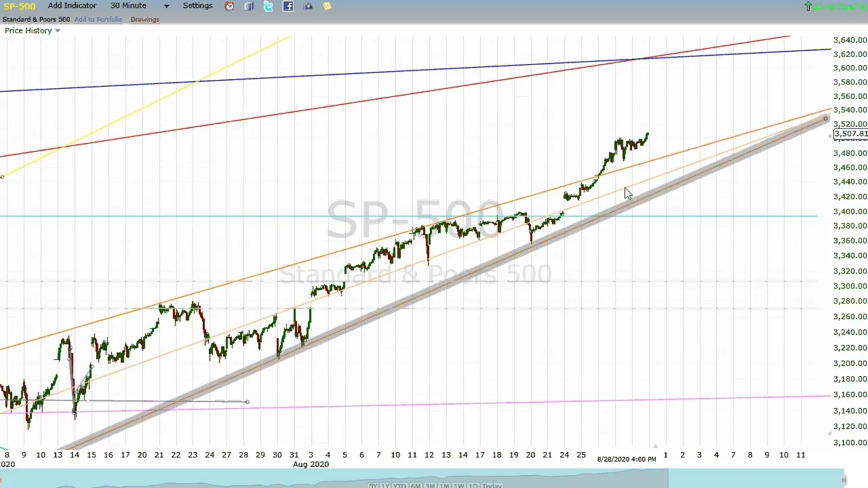Viewport: 868px width, 488px height.
Task: Open the 30 Minute timeframe dropdown
Action: click(x=128, y=5)
